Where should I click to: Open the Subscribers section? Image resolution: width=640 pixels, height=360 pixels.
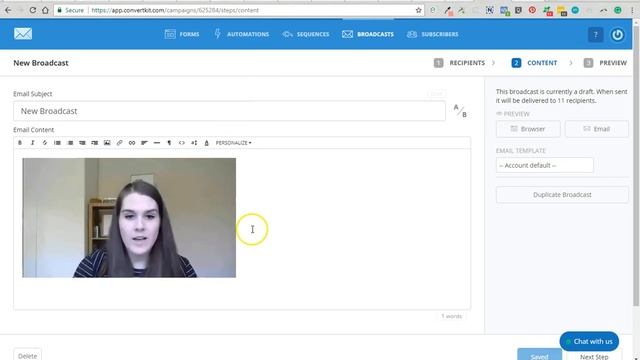point(433,34)
